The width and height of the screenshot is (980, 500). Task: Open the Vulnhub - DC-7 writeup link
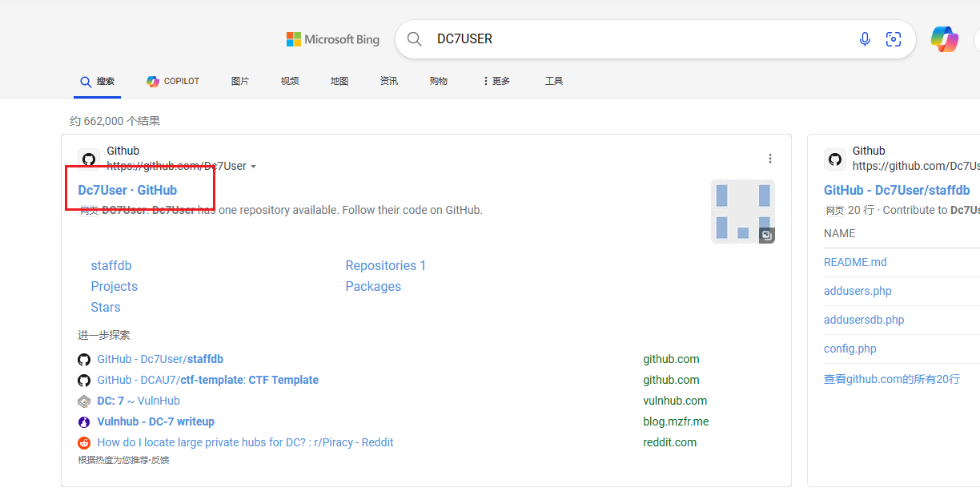(x=156, y=421)
